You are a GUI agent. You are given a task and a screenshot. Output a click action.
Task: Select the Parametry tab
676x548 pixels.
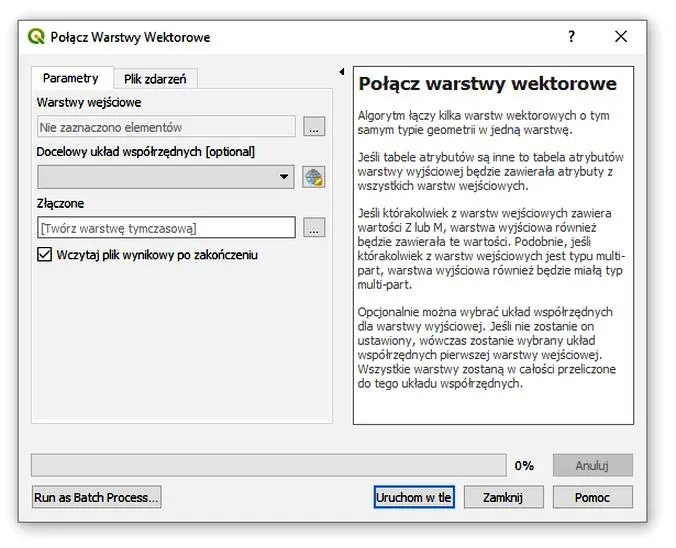(71, 78)
